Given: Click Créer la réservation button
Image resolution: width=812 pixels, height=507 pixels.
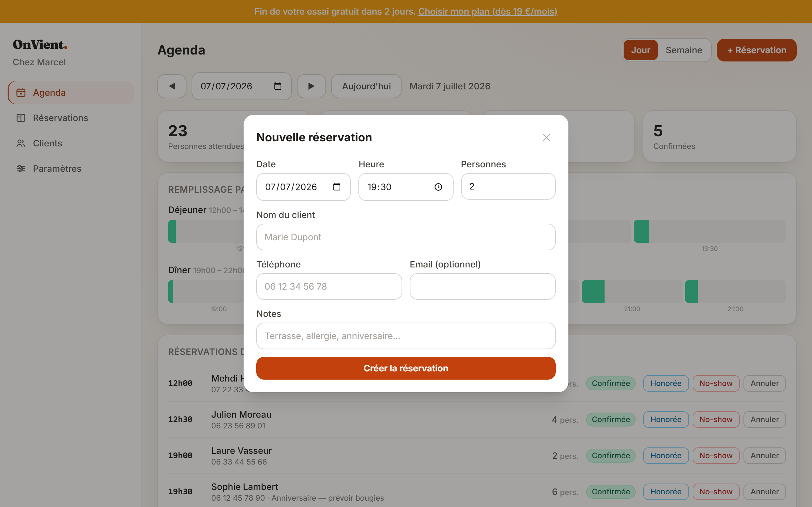Looking at the screenshot, I should [x=406, y=368].
